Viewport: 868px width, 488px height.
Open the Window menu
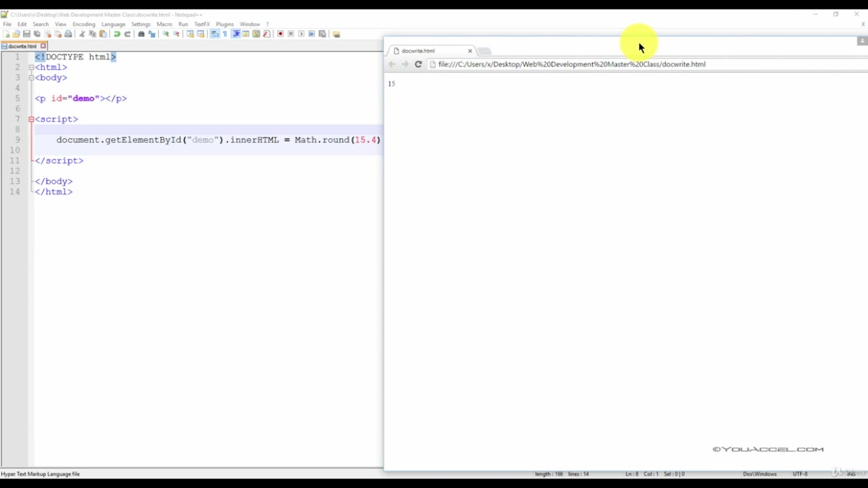pyautogui.click(x=250, y=24)
